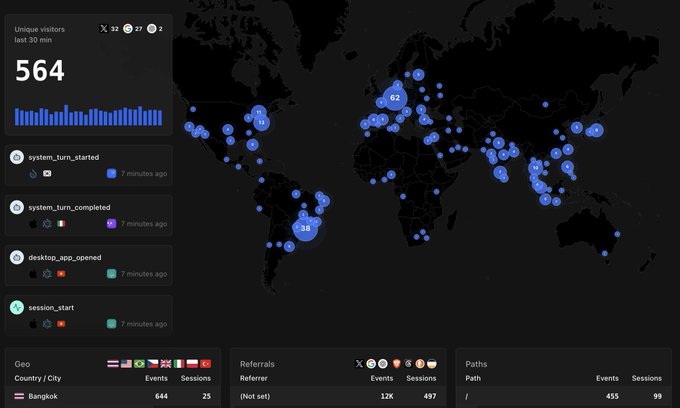The height and width of the screenshot is (408, 680).
Task: Click the Events column header in Geo
Action: [x=156, y=378]
